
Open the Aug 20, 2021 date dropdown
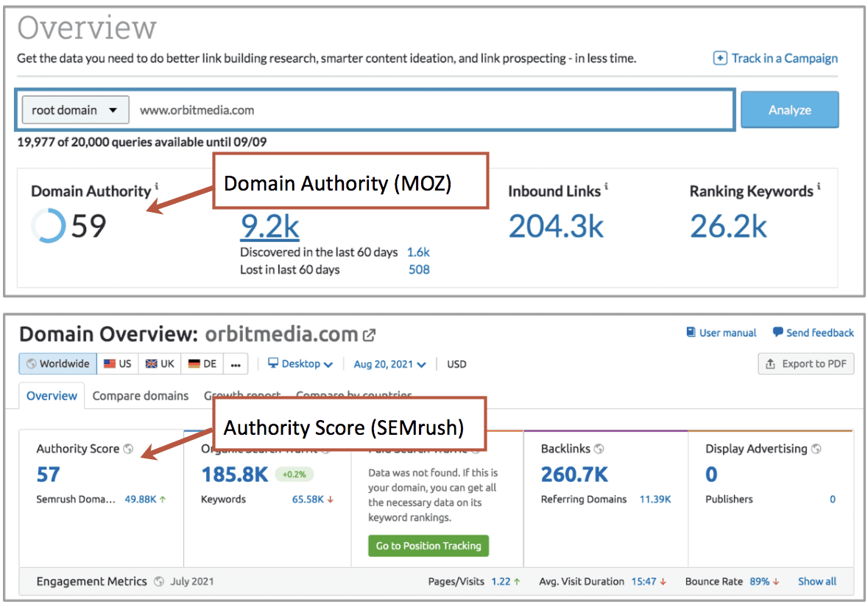click(389, 364)
